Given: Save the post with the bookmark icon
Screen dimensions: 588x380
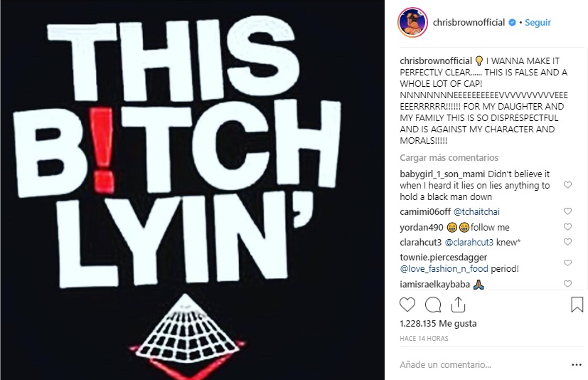Looking at the screenshot, I should pos(577,305).
